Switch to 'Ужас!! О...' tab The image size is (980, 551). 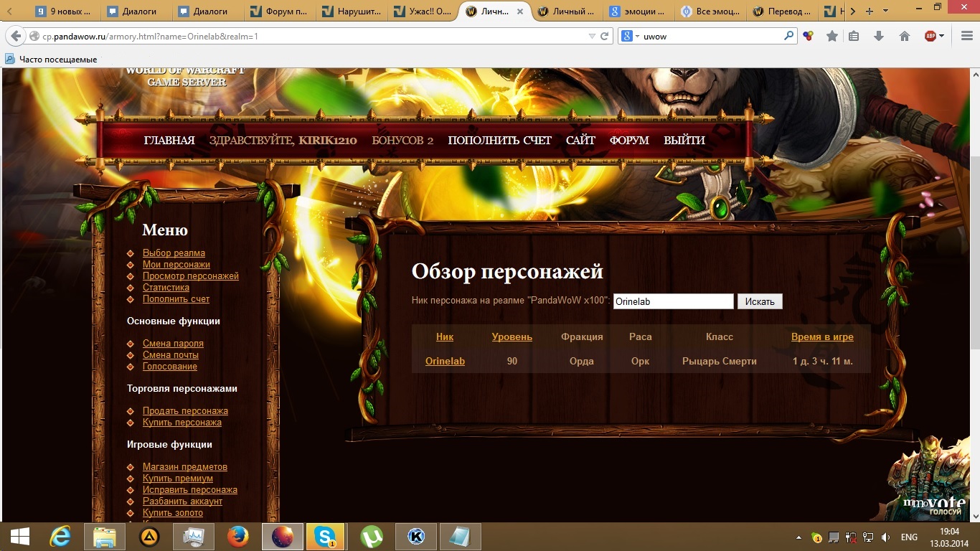click(x=423, y=11)
